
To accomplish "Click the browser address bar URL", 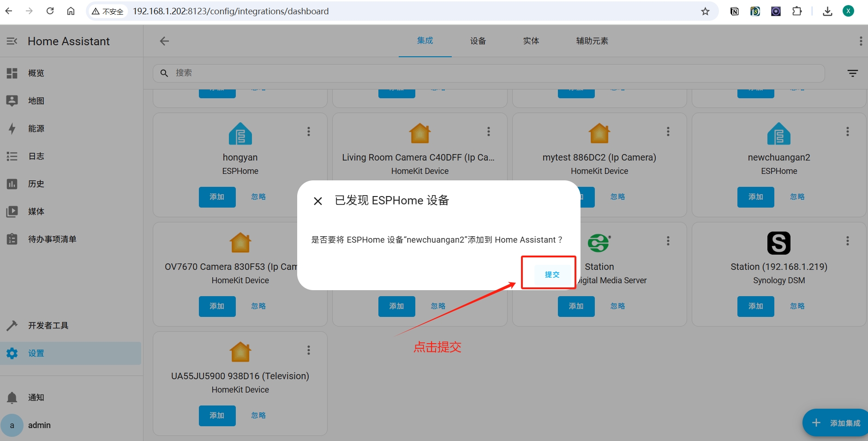I will pos(231,11).
